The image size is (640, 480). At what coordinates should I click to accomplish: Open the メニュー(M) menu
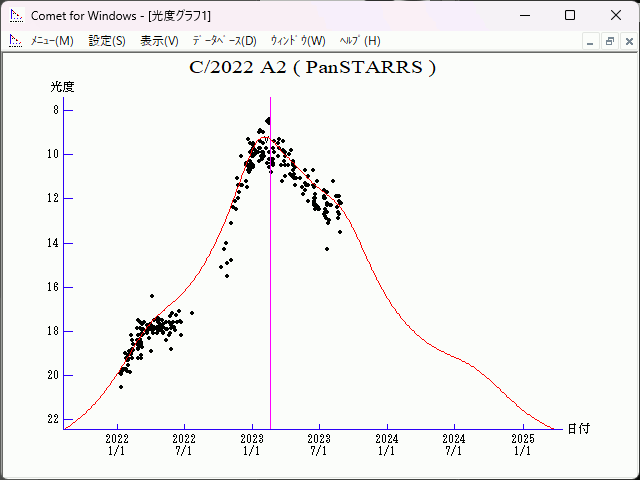52,41
